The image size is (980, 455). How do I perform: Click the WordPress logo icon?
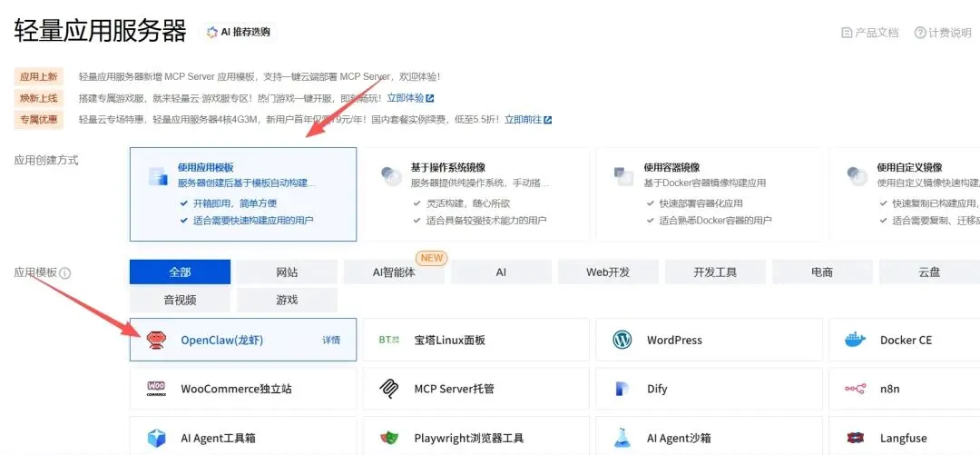622,340
